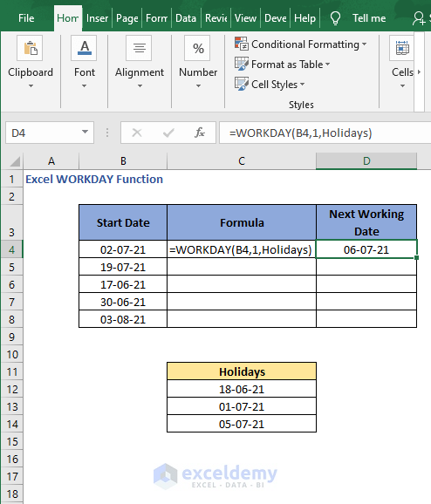Open the Cells group icon

[401, 48]
